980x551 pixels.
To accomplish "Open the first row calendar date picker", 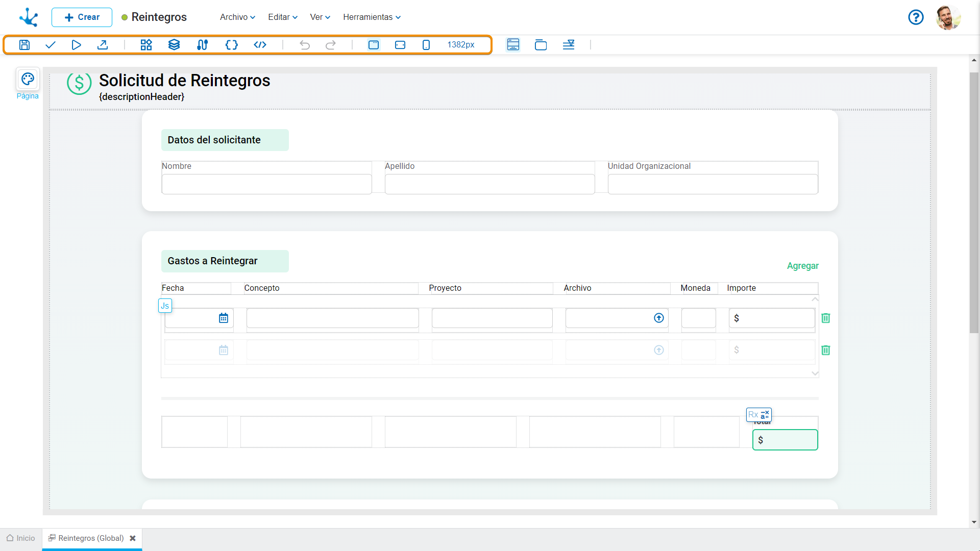I will pyautogui.click(x=224, y=318).
